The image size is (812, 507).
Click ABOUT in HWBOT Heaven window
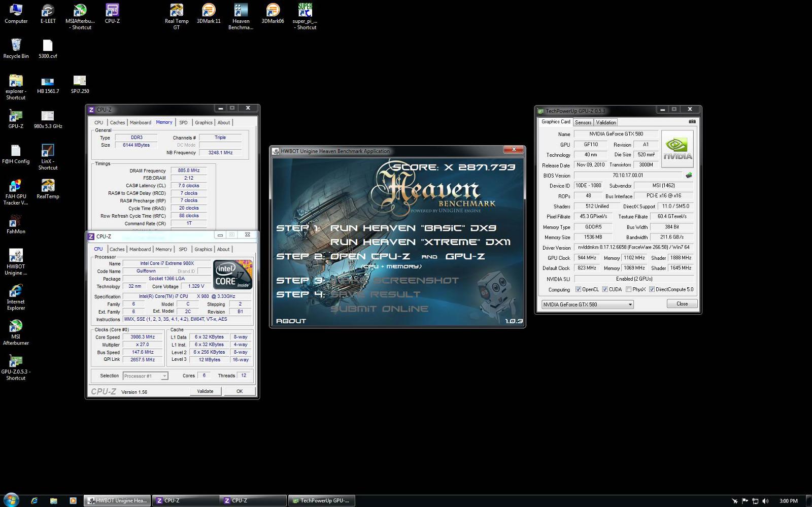coord(291,321)
